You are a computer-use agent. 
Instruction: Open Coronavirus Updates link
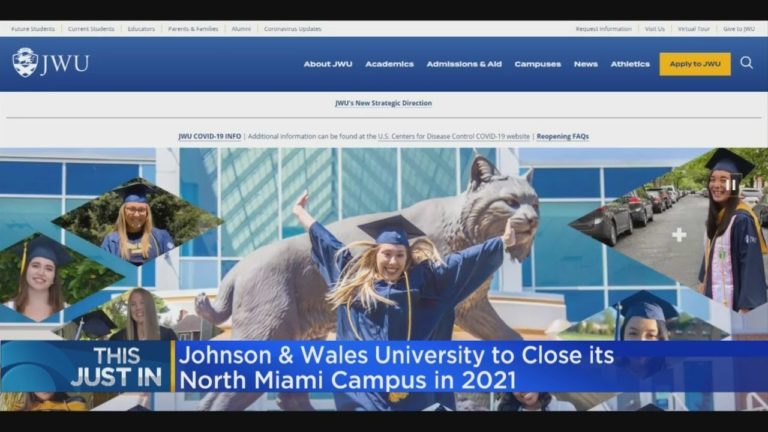pos(292,29)
